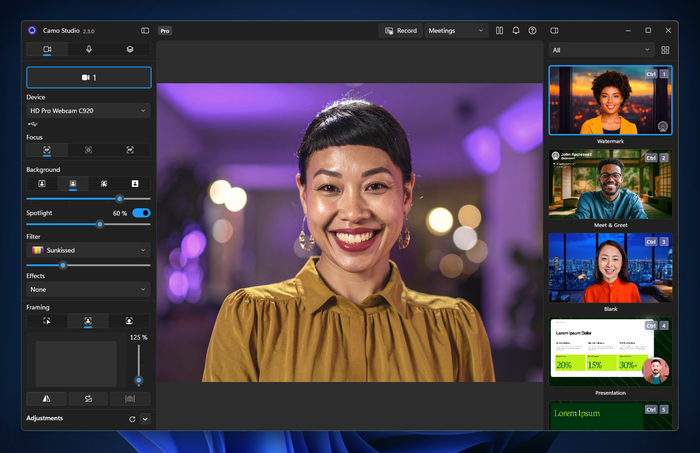Maximize the Camo Studio window
The height and width of the screenshot is (453, 700).
click(x=648, y=30)
